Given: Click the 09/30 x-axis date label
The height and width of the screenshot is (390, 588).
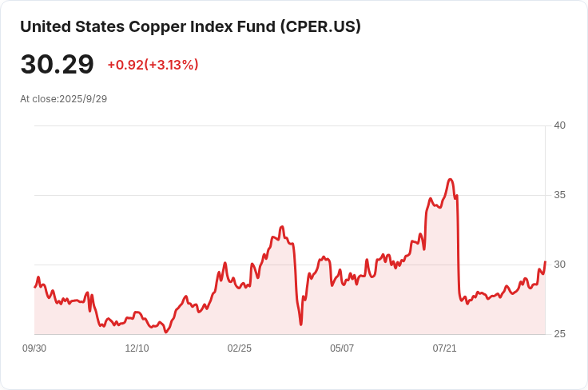Looking at the screenshot, I should coord(34,348).
